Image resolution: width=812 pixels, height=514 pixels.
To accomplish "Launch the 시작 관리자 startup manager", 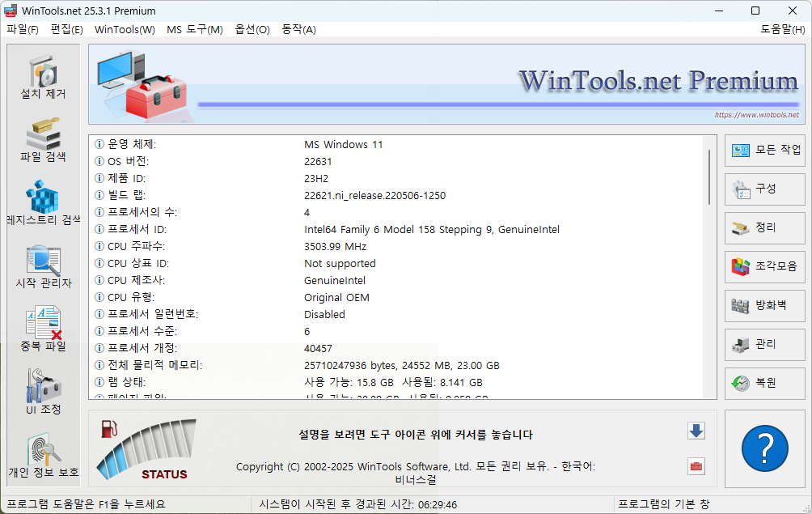I will pyautogui.click(x=43, y=266).
